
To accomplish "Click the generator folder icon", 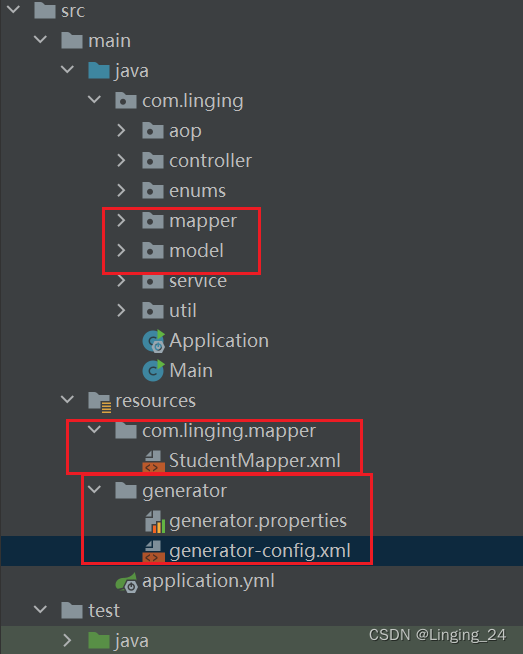I will (x=126, y=490).
